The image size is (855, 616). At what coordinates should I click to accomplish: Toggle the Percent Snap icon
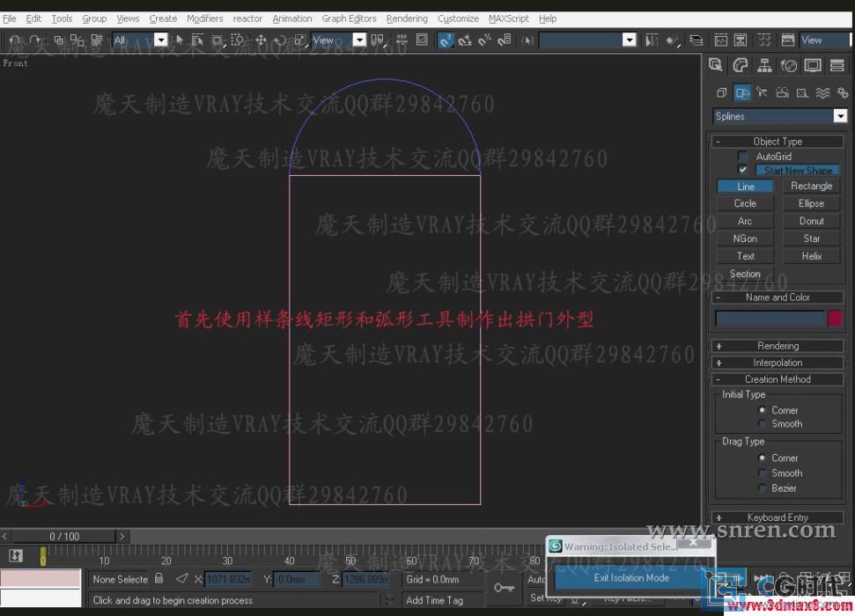(x=485, y=40)
